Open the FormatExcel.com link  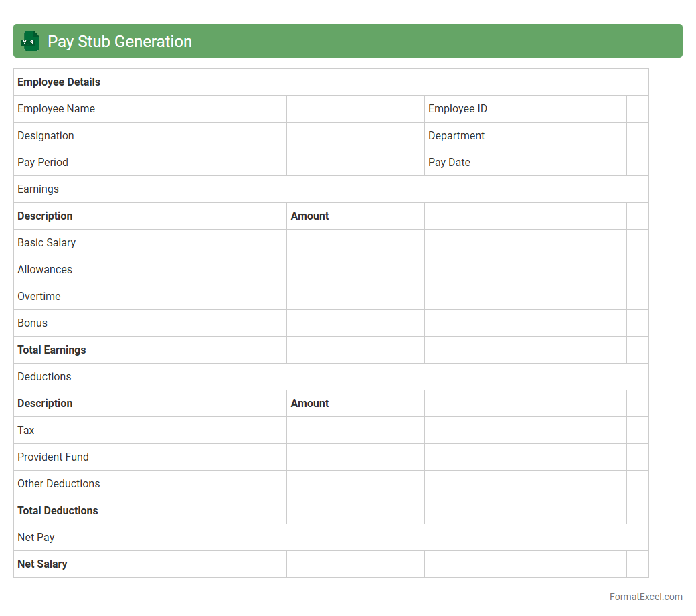[645, 597]
